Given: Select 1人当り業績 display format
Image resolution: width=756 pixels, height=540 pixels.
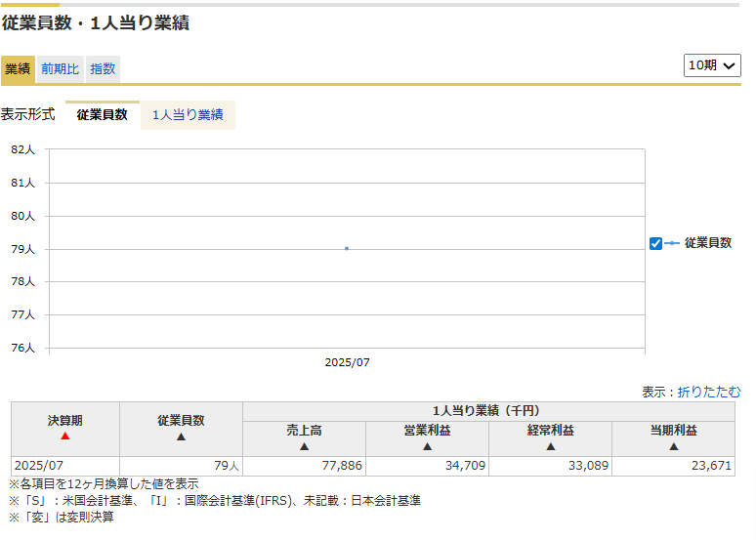Looking at the screenshot, I should pyautogui.click(x=188, y=114).
